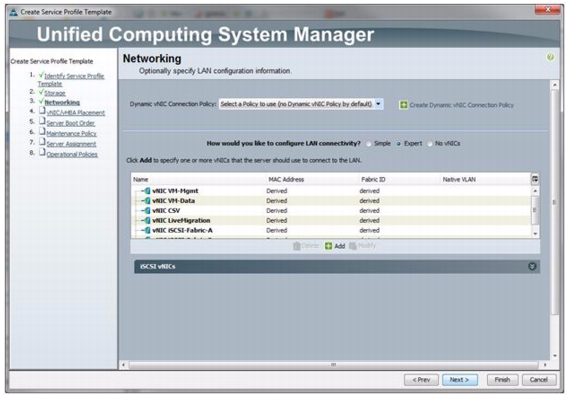Viewport: 576px width, 398px height.
Task: Click the vNIC LiveMigration adapter icon
Action: pos(147,220)
